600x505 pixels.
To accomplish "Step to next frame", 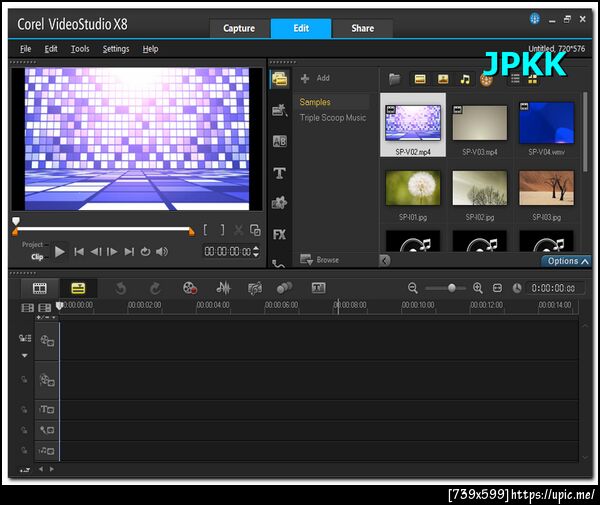I will 112,252.
